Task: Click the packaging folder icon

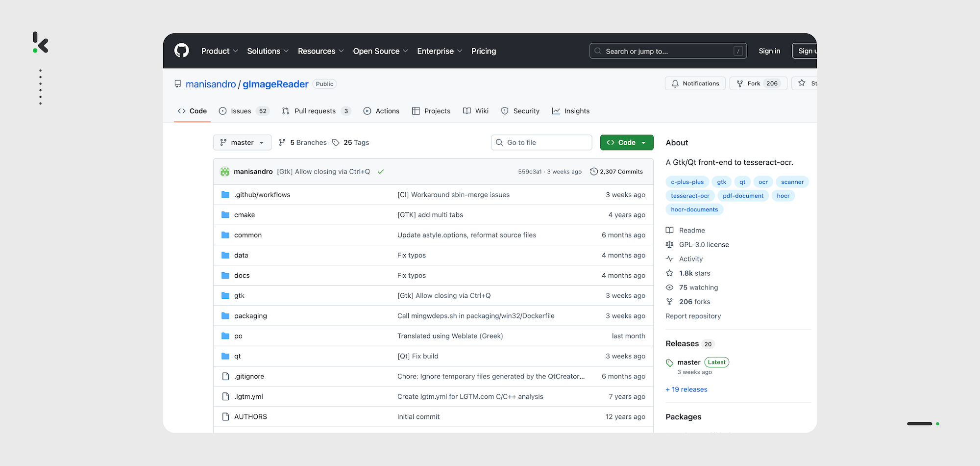Action: tap(225, 315)
